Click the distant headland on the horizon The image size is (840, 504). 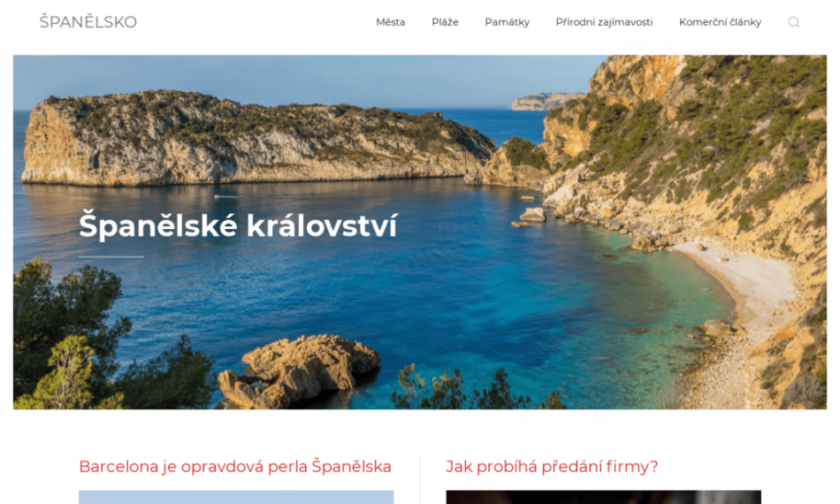(546, 101)
